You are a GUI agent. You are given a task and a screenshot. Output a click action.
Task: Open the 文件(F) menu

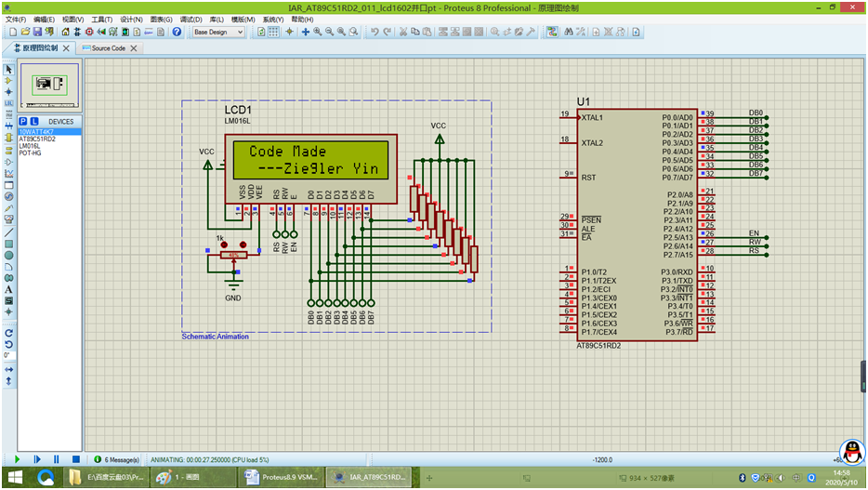(16, 20)
